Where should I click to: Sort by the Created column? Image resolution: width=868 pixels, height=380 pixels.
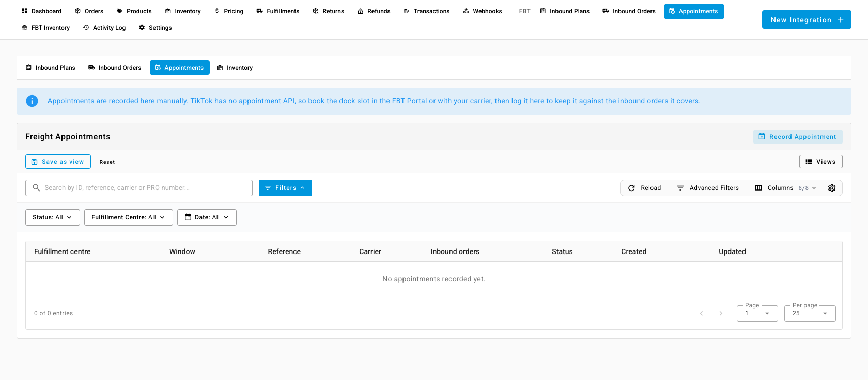point(634,251)
